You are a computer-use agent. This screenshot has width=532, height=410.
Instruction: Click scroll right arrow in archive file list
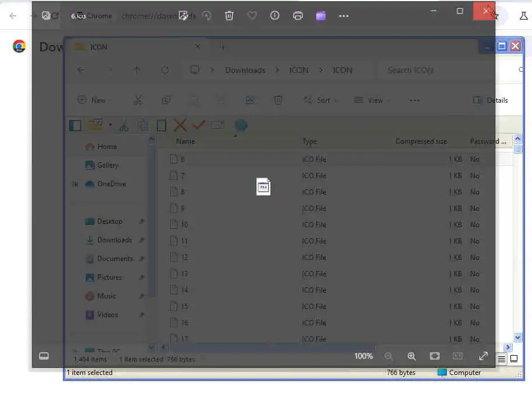pos(508,347)
